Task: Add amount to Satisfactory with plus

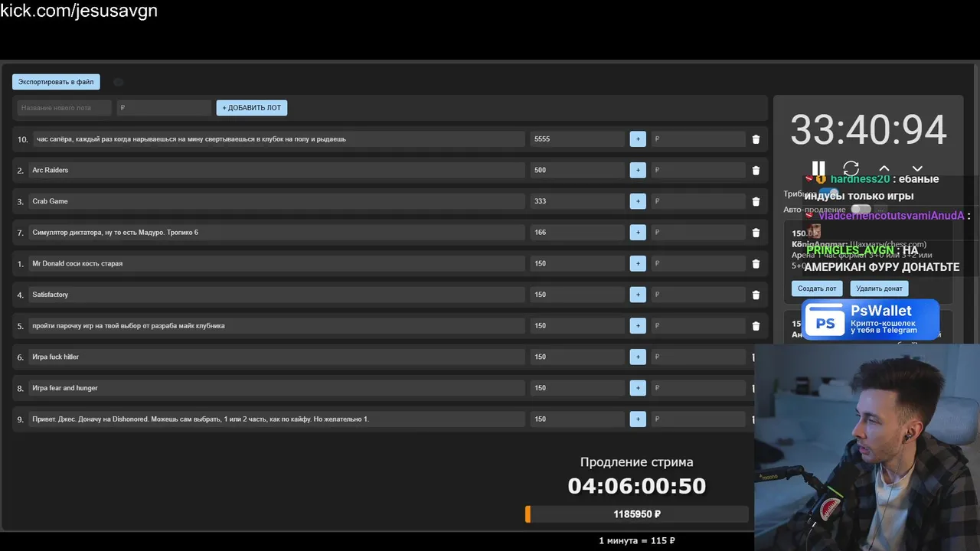Action: (x=638, y=295)
